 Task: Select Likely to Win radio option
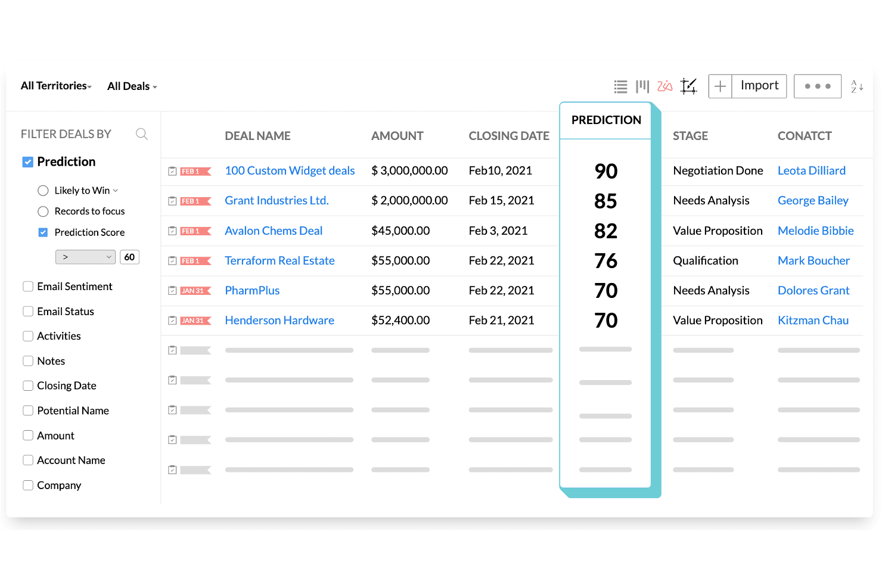[x=43, y=191]
